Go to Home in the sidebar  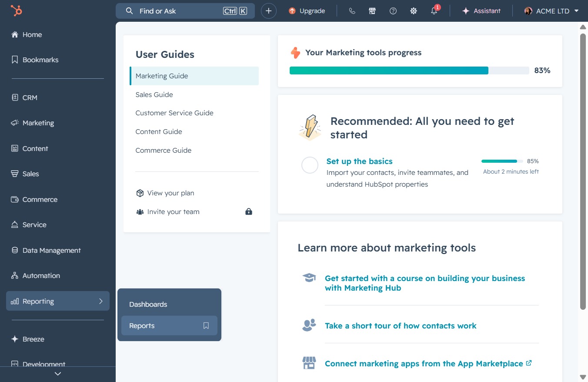pyautogui.click(x=58, y=34)
